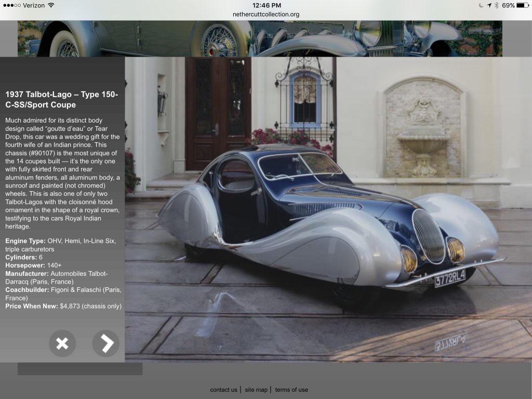This screenshot has height=399, width=532.
Task: Tap the cellular signal strength dots
Action: click(x=11, y=5)
